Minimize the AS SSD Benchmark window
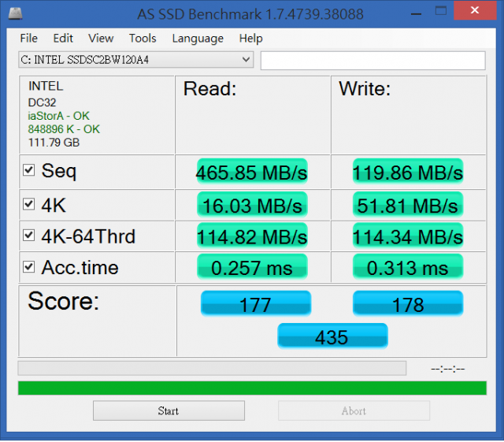Viewport: 504px width, 442px height. click(x=416, y=13)
